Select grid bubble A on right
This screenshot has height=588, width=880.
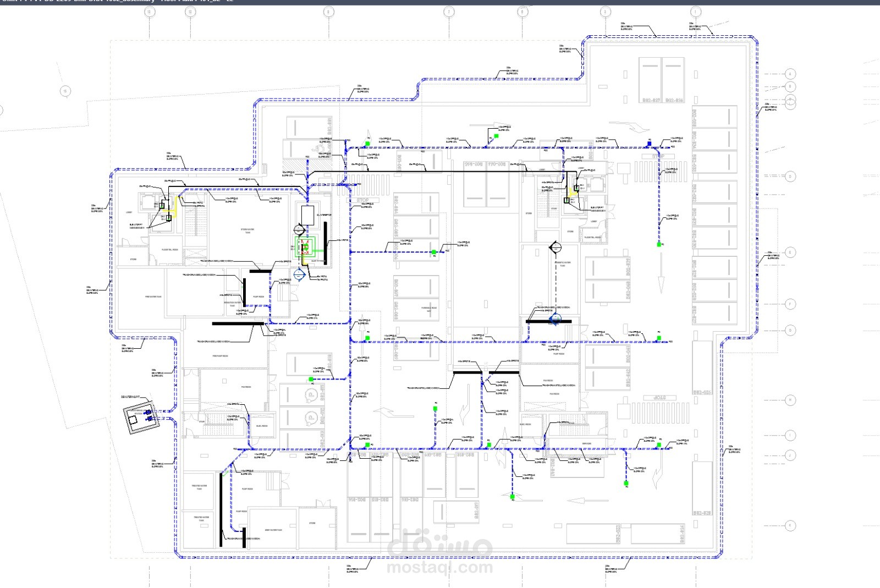(790, 74)
